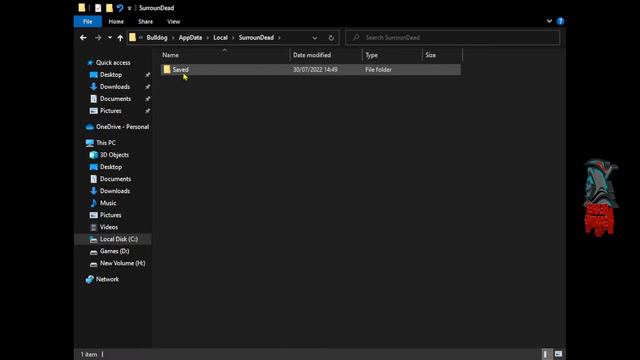Click the Network globe icon
Screen dimensions: 640x360
[x=89, y=279]
